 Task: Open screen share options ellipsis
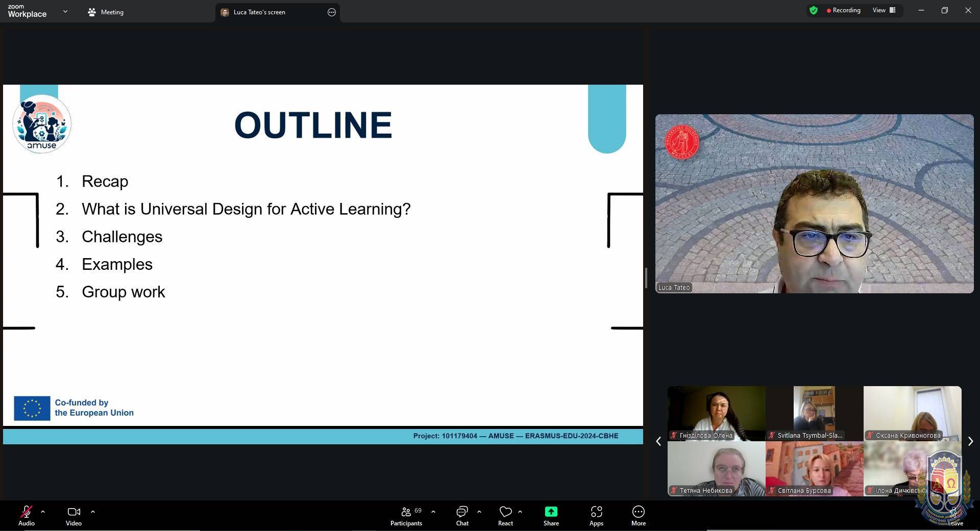point(332,12)
